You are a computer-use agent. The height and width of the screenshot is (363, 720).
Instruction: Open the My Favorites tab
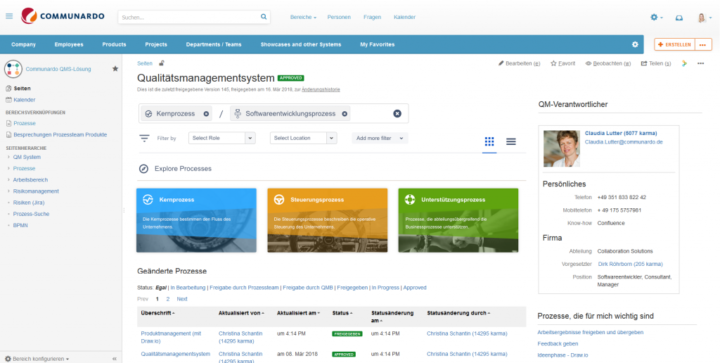[x=377, y=45]
